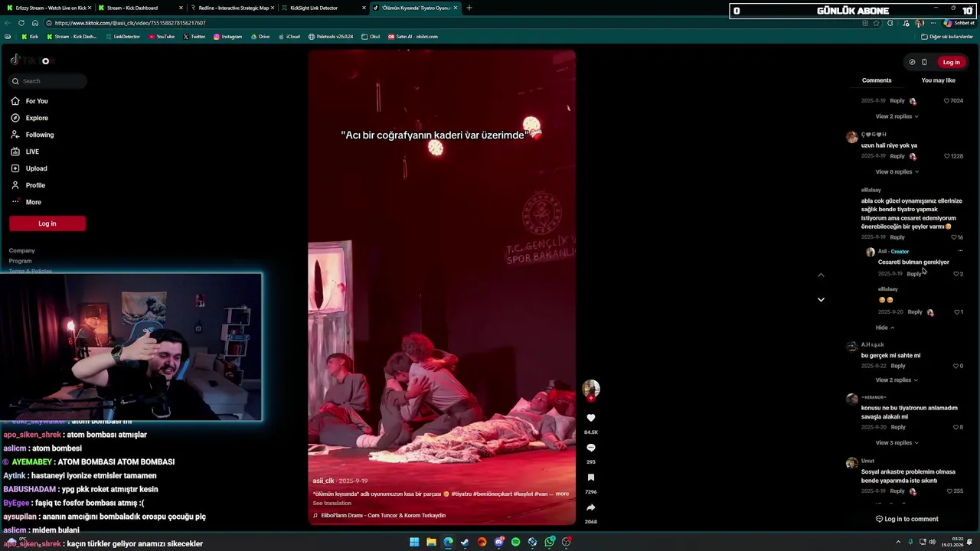Click the Log in button at top right

(951, 62)
